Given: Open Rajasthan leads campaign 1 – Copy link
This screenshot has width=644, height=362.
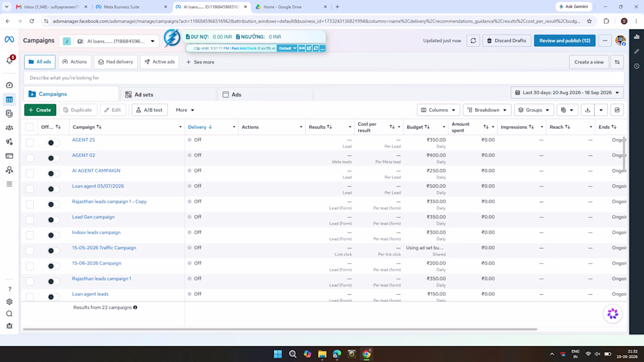Looking at the screenshot, I should 109,202.
